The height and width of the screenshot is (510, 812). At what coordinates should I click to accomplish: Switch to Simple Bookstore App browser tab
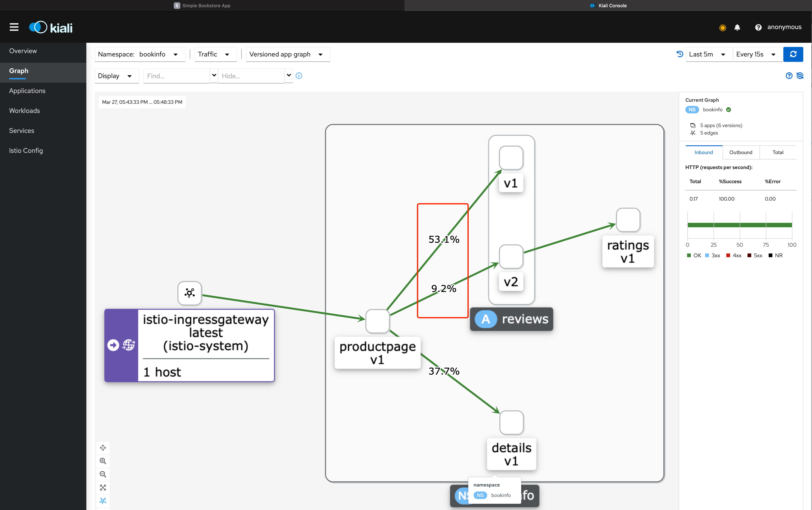click(x=202, y=5)
